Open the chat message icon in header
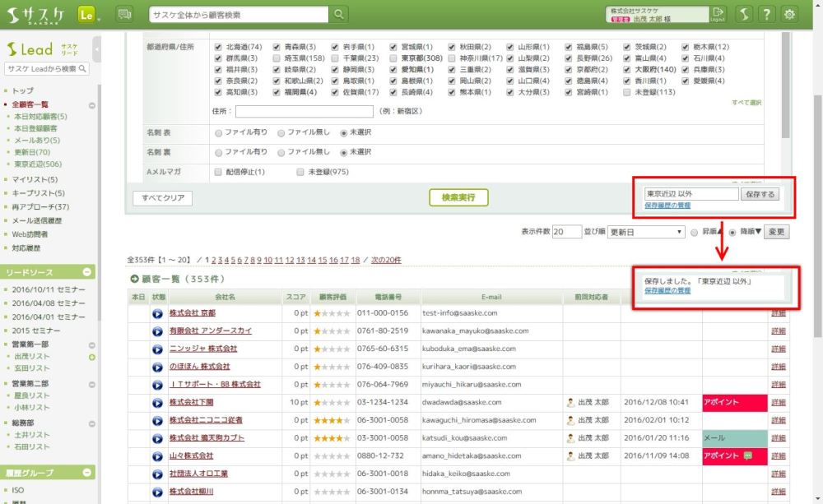 (x=124, y=15)
